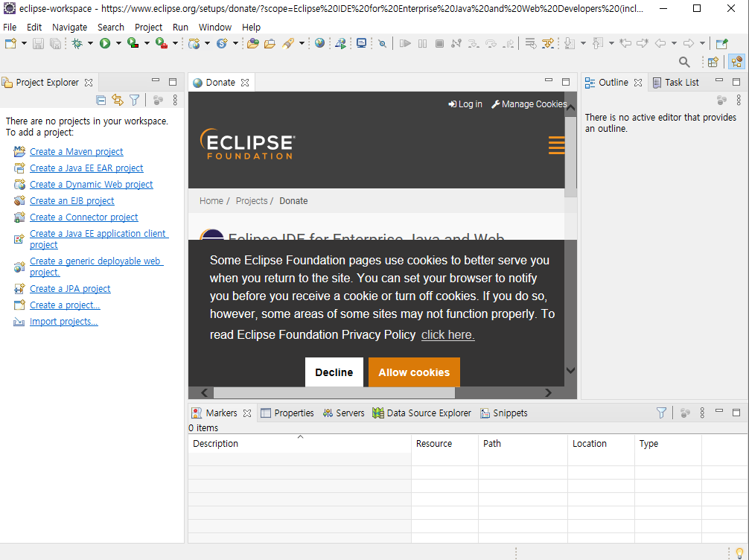Image resolution: width=749 pixels, height=560 pixels.
Task: Click the Next Annotation icon
Action: [570, 43]
